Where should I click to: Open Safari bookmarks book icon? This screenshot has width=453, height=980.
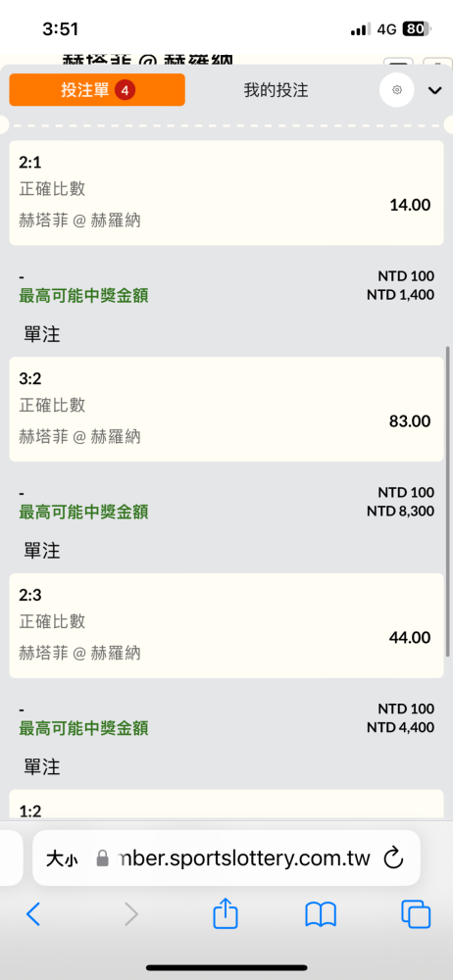click(x=321, y=915)
